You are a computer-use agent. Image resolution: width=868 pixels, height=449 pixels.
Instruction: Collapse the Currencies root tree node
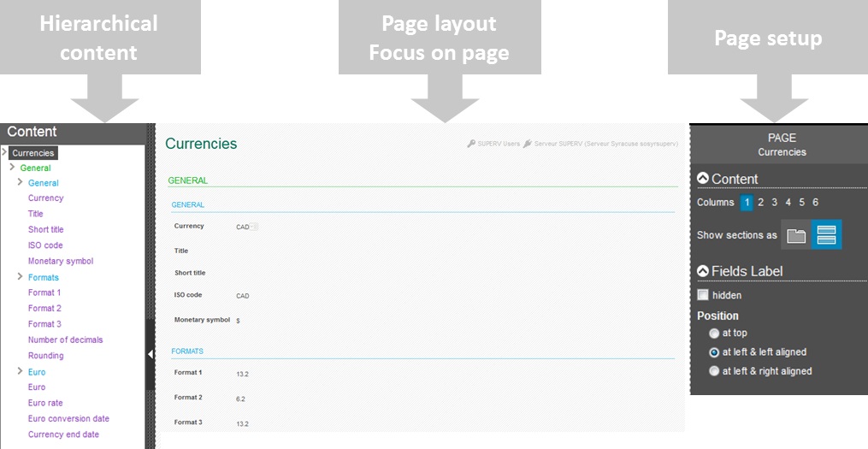coord(5,153)
